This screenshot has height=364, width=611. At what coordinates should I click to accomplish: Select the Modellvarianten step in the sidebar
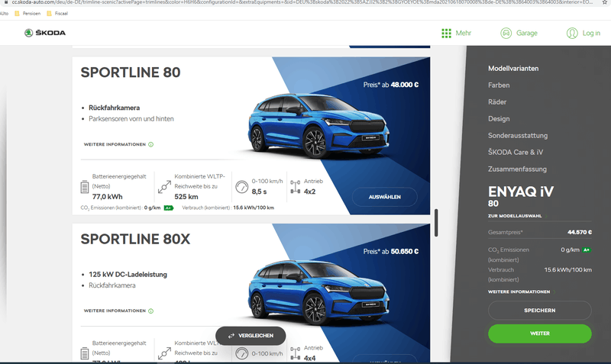tap(513, 69)
